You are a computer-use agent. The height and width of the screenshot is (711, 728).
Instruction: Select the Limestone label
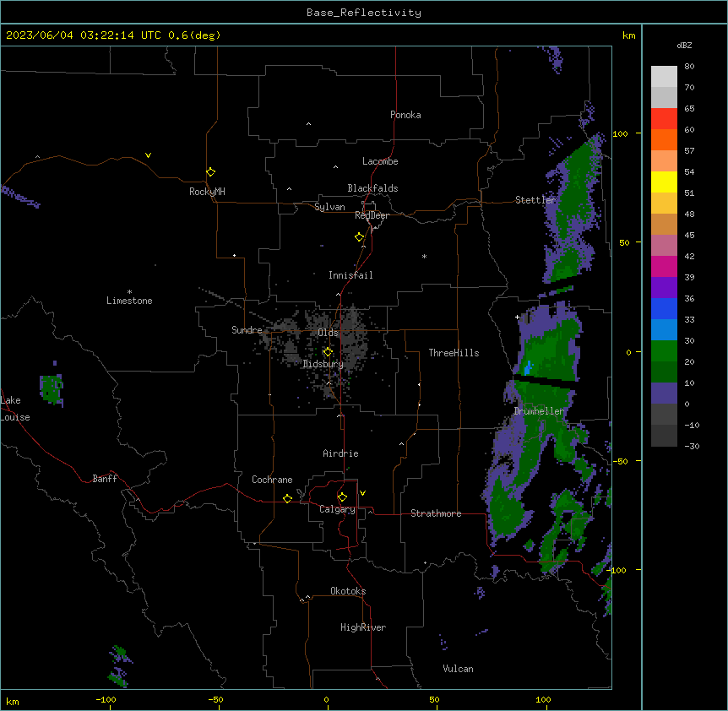pos(129,301)
